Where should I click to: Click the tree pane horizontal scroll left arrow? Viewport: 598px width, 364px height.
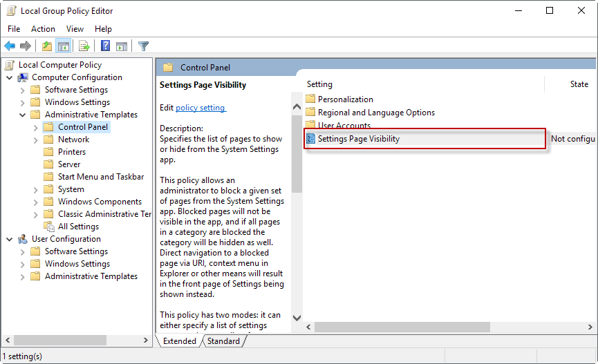click(x=8, y=340)
